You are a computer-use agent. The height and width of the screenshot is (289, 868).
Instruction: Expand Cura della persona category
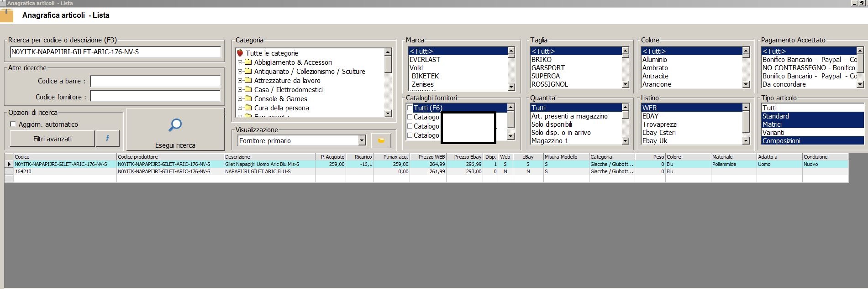point(240,108)
